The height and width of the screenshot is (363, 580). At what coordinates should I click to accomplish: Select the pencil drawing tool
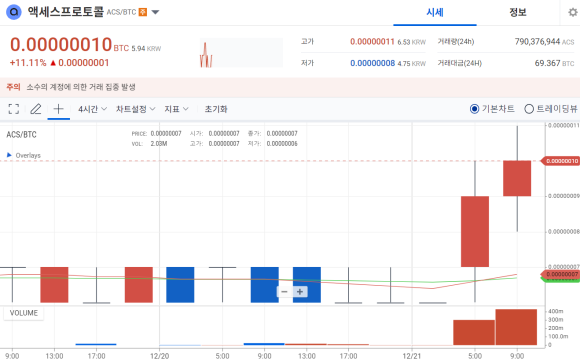click(36, 109)
